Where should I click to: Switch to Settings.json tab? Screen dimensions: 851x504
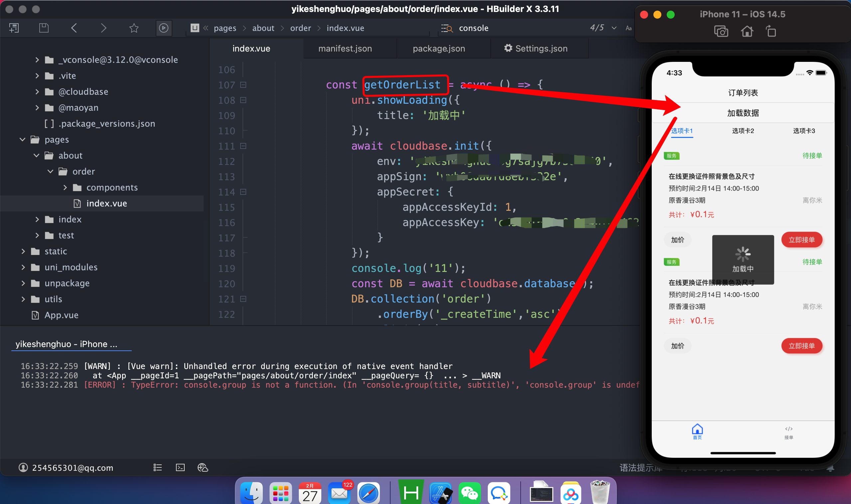(x=536, y=49)
